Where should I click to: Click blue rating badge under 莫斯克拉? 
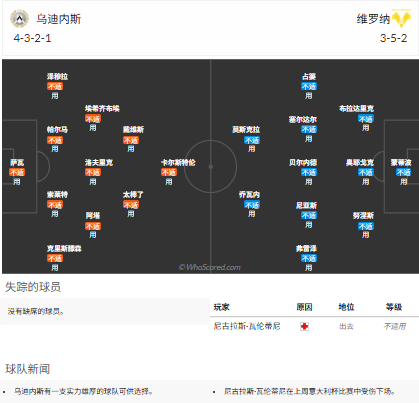252,140
